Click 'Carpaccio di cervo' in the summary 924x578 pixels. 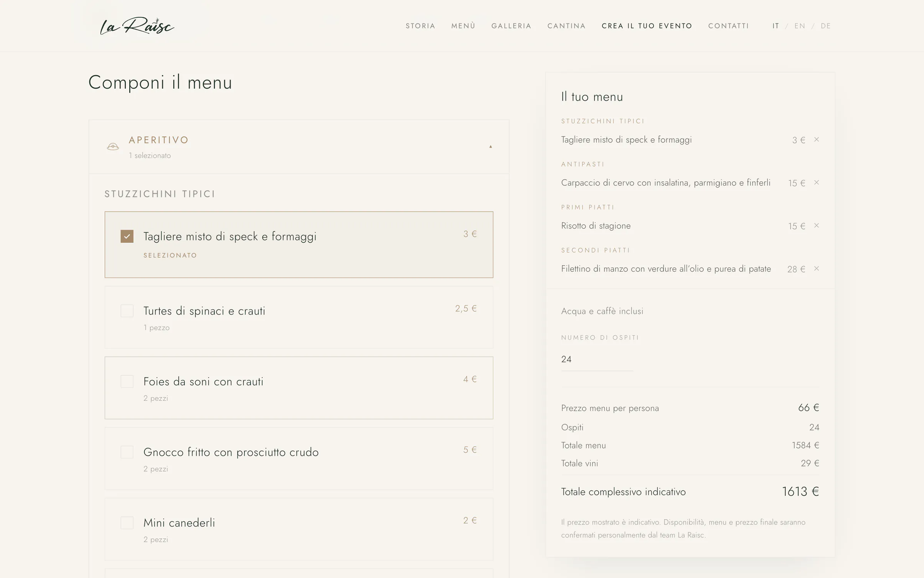[x=666, y=183]
